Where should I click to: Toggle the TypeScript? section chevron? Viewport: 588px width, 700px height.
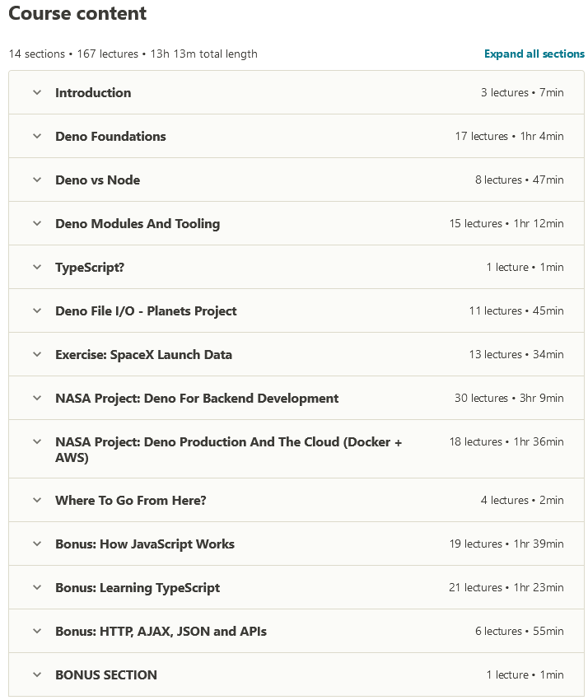[37, 268]
